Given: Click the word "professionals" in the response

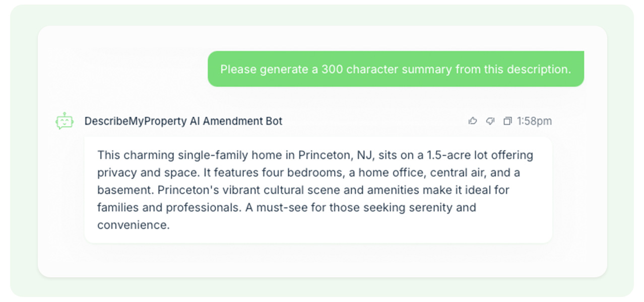Looking at the screenshot, I should 201,207.
